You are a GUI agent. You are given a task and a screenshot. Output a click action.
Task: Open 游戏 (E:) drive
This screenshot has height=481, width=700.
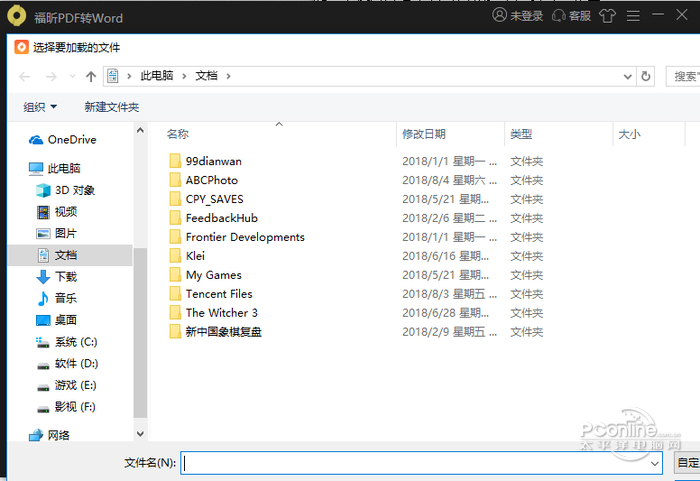tap(66, 385)
